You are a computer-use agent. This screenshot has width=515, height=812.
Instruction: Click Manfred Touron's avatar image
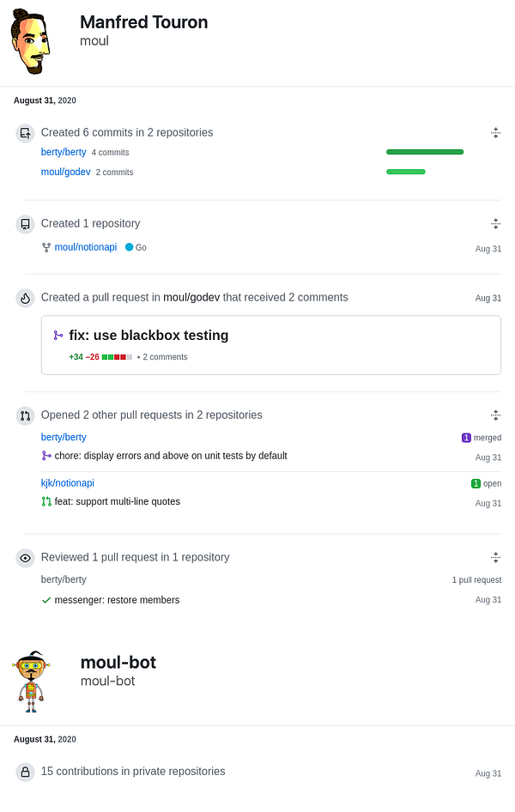(x=32, y=43)
